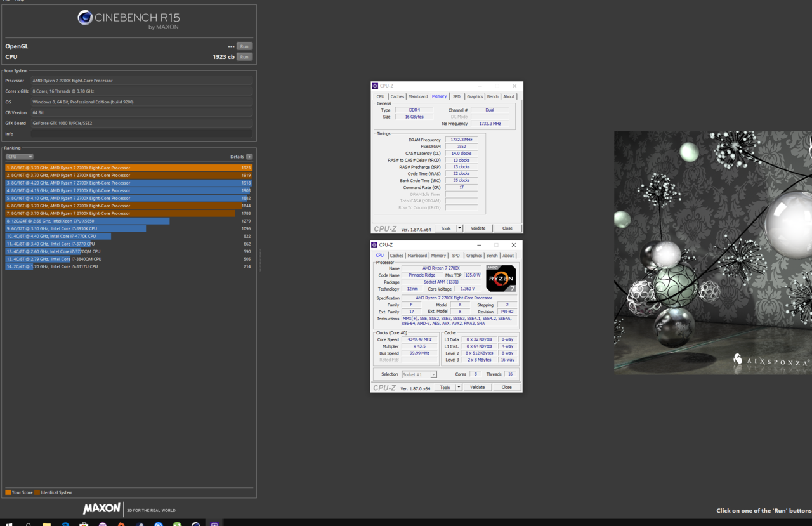Screen dimensions: 812x526
Task: Open About tab in lower CPU-Z window
Action: coord(509,256)
